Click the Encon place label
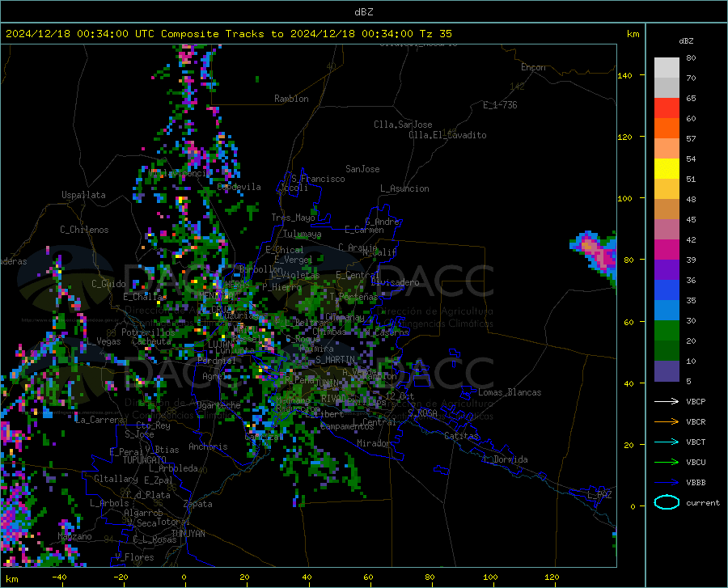728x588 pixels. tap(533, 67)
